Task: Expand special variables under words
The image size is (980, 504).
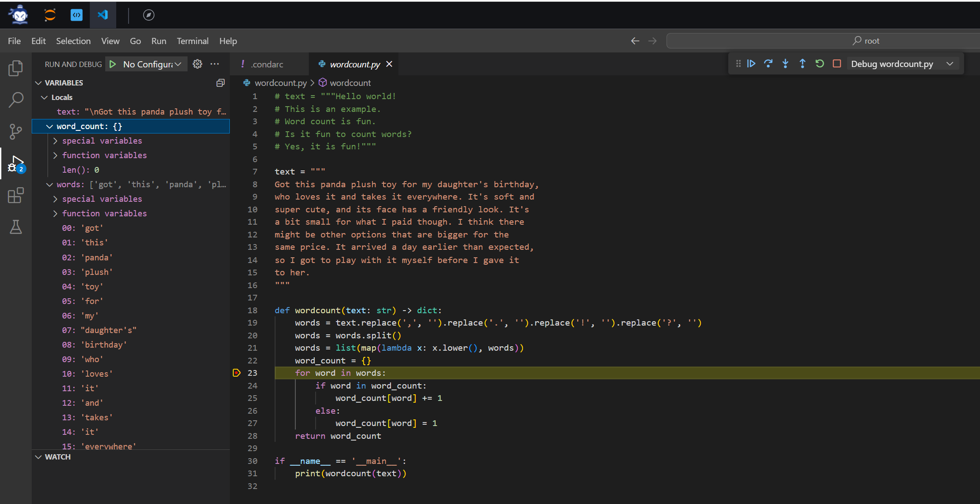Action: click(55, 199)
